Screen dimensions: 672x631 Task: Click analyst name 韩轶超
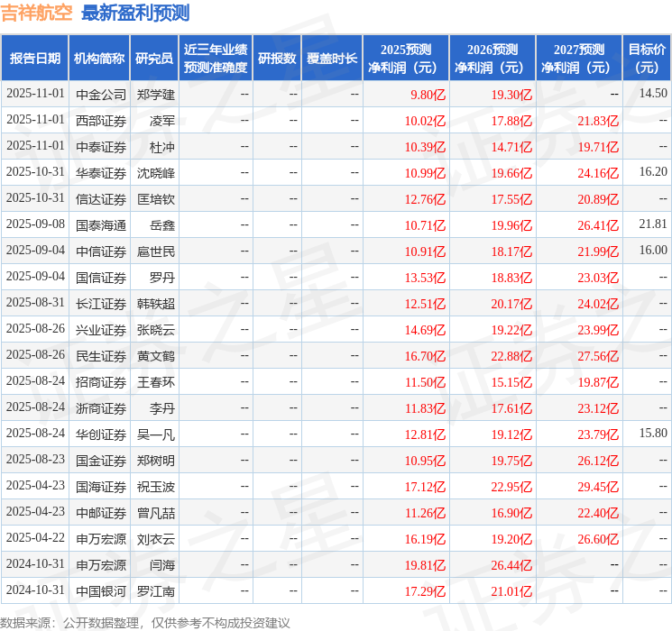click(156, 304)
